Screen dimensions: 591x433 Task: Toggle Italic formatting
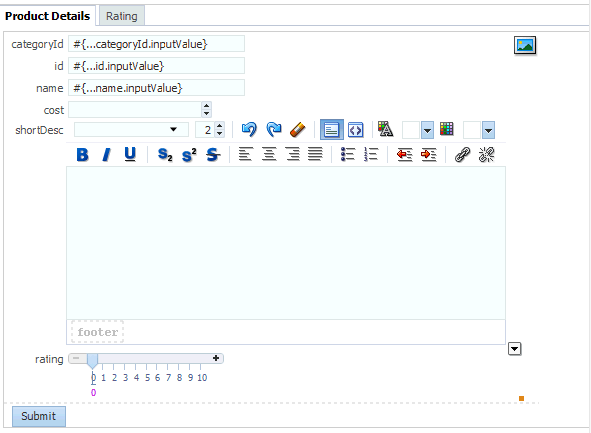point(107,155)
